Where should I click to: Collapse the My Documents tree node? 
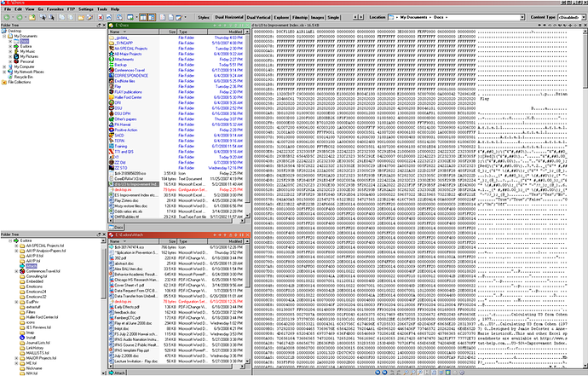pyautogui.click(x=4, y=37)
